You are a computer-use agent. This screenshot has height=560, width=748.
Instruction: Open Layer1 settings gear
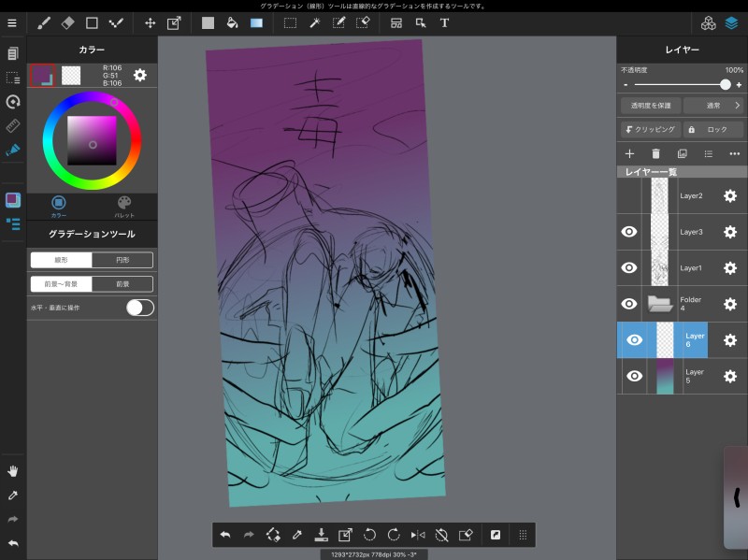(x=730, y=267)
